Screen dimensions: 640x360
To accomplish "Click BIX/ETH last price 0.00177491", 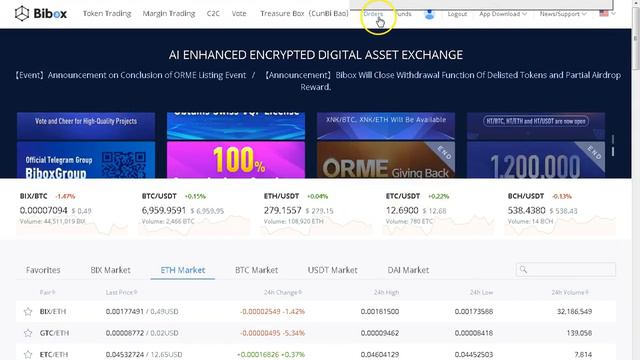I will point(124,311).
